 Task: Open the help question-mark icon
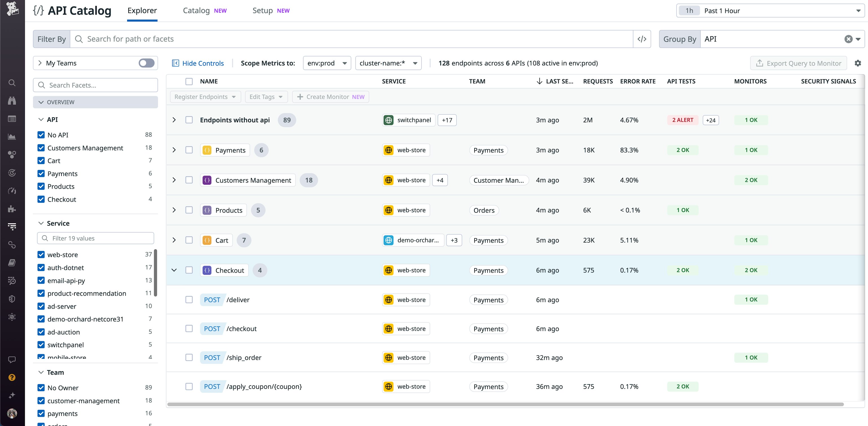click(12, 377)
